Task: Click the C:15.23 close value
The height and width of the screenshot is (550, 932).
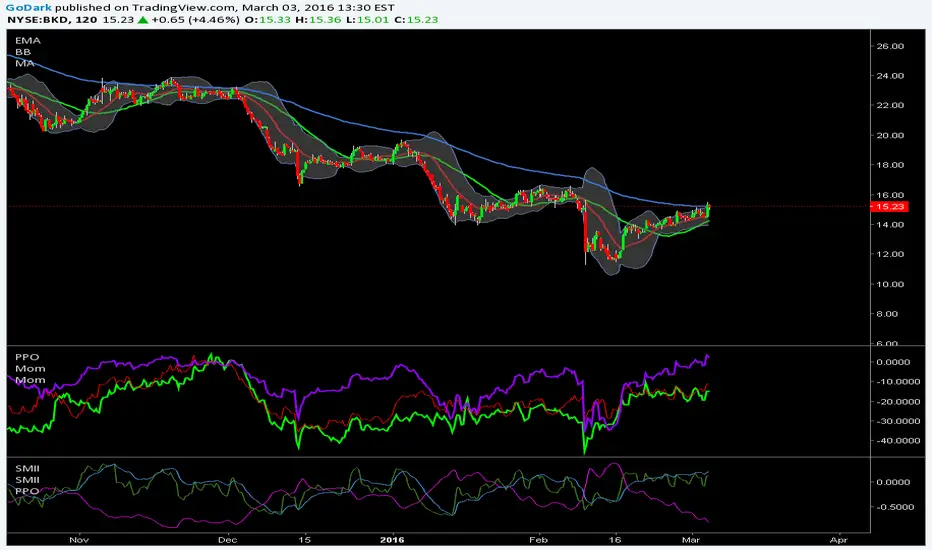Action: pyautogui.click(x=416, y=20)
